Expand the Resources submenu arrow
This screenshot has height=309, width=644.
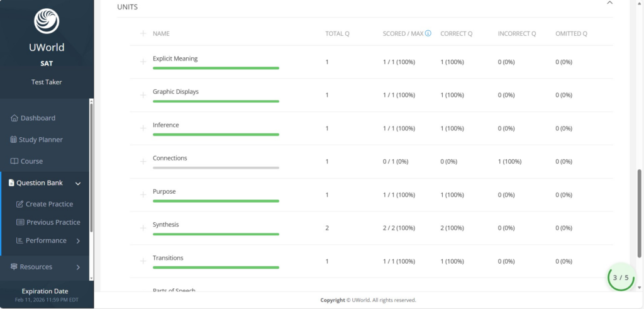coord(78,267)
